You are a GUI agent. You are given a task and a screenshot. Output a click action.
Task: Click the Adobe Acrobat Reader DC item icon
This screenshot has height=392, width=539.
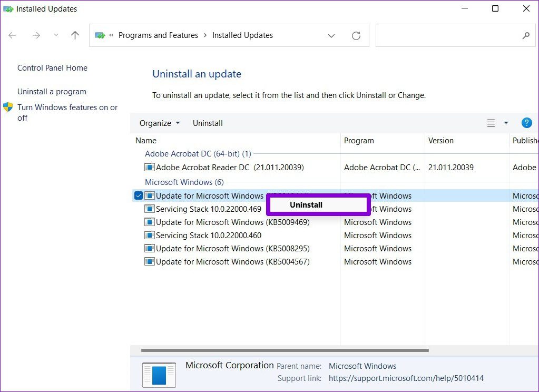pyautogui.click(x=149, y=168)
